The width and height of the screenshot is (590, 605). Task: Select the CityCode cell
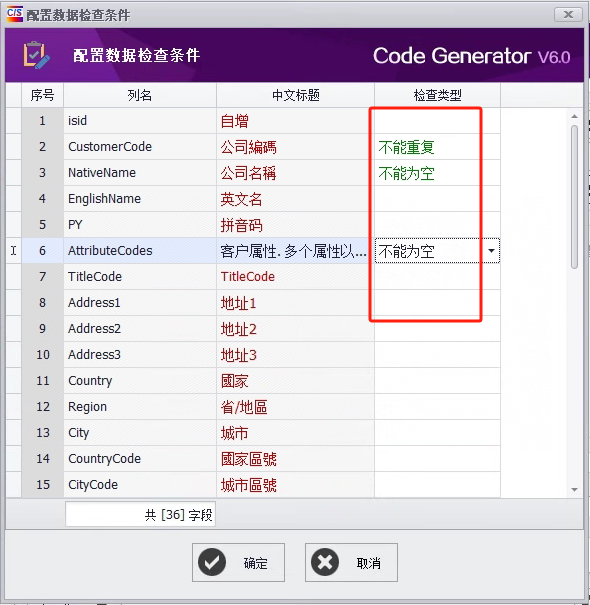pos(140,485)
